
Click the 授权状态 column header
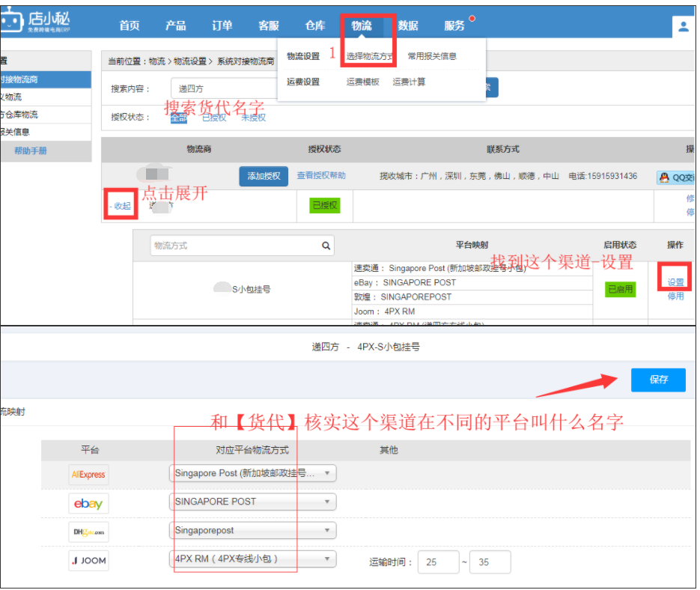coord(325,149)
